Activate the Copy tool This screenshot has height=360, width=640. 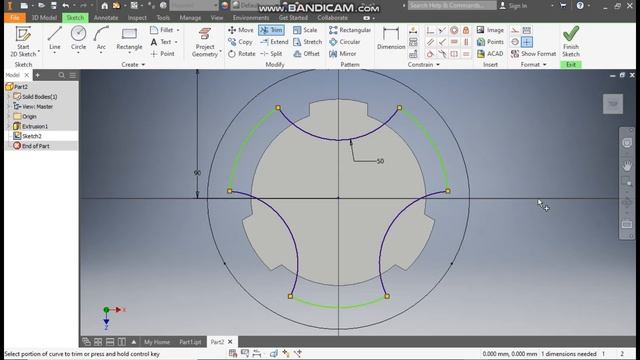tap(240, 42)
